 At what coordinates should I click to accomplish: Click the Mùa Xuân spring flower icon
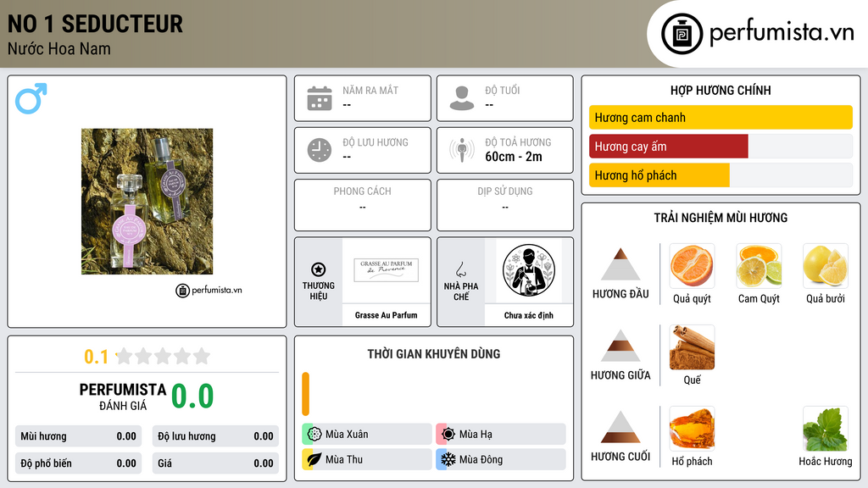click(314, 435)
